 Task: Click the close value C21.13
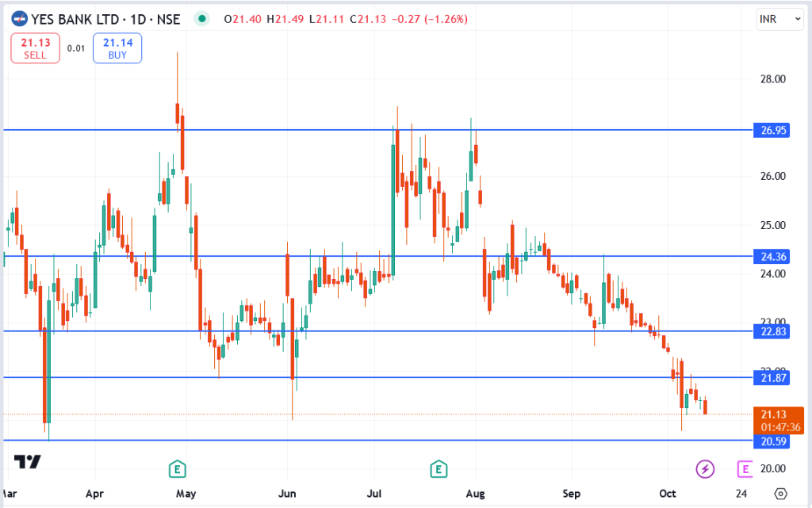coord(368,20)
